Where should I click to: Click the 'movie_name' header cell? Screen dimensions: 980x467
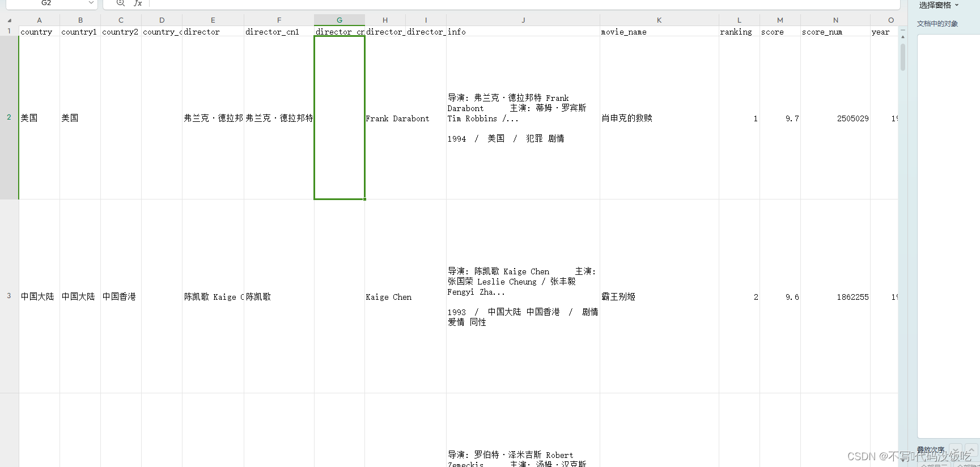point(659,32)
